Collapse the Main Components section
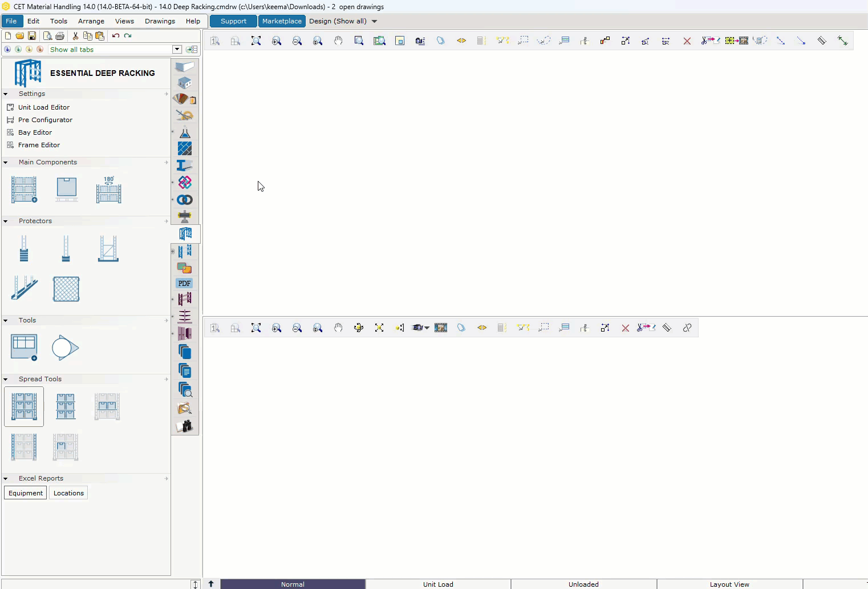This screenshot has width=868, height=589. tap(6, 162)
